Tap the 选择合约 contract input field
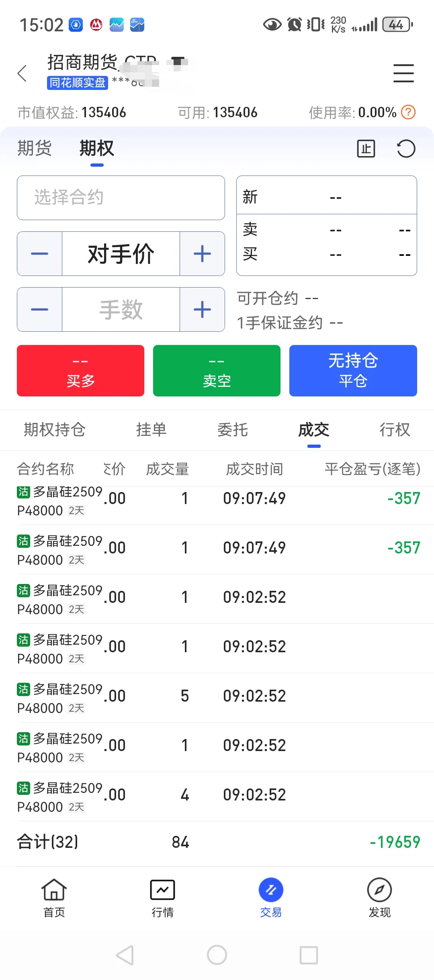Image resolution: width=434 pixels, height=980 pixels. click(x=121, y=198)
